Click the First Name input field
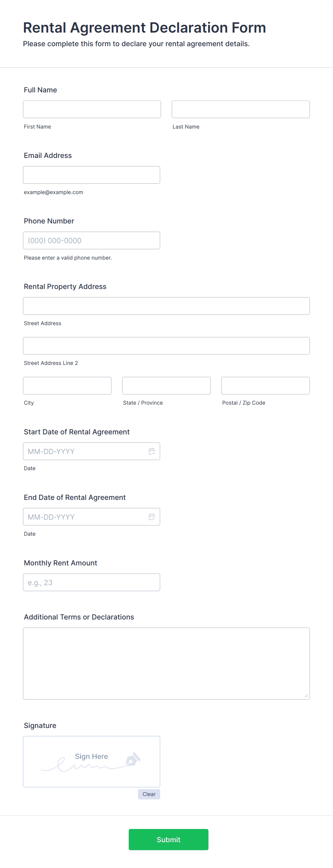333x868 pixels. coord(92,109)
